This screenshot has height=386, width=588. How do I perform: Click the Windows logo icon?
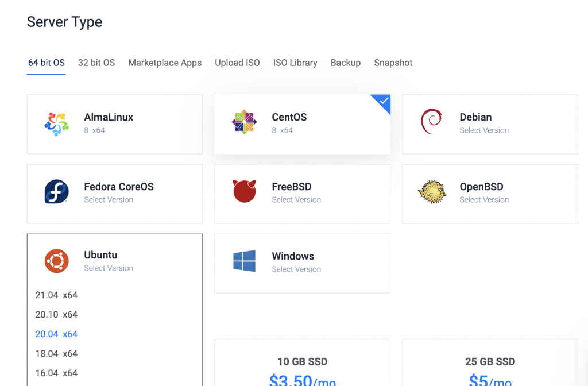coord(244,261)
